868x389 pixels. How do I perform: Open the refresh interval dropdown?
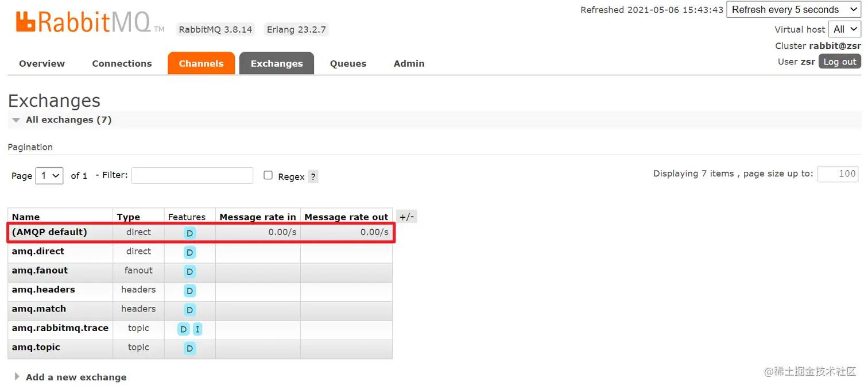(793, 10)
